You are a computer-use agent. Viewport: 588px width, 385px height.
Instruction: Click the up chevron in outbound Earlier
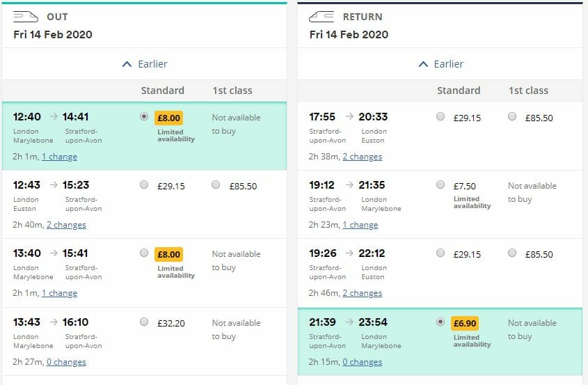(127, 64)
